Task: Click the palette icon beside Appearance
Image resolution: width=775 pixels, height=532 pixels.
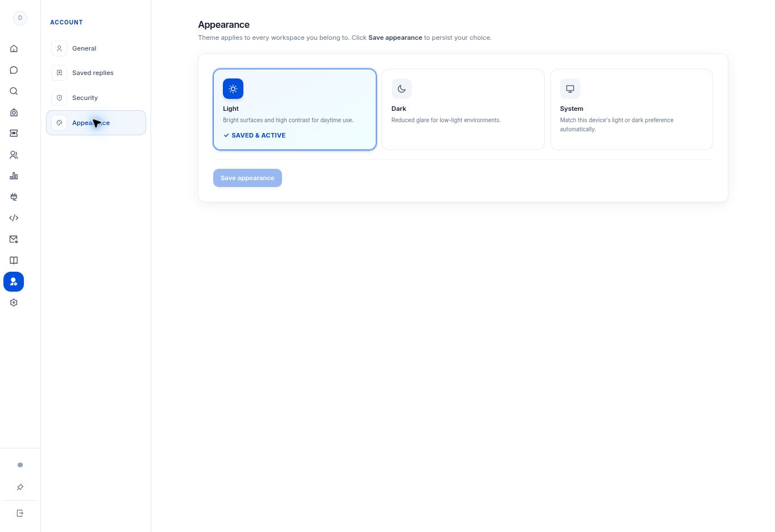Action: [59, 123]
